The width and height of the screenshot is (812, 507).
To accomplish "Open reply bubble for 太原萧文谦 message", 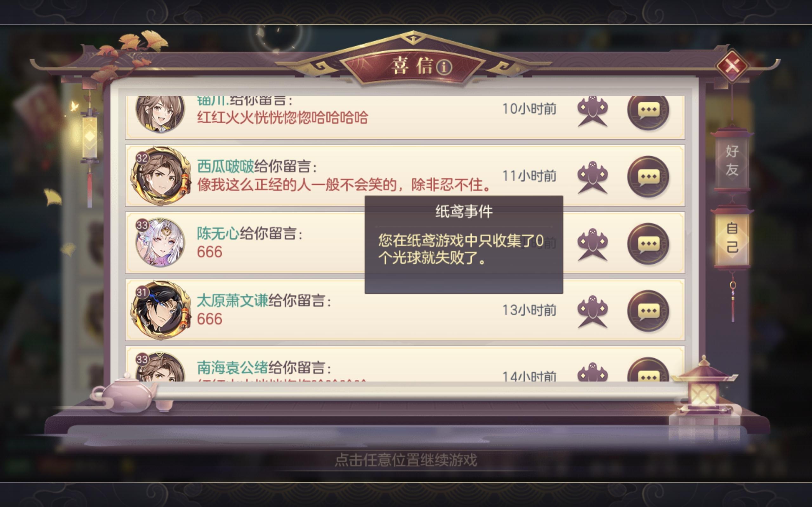I will pos(648,311).
